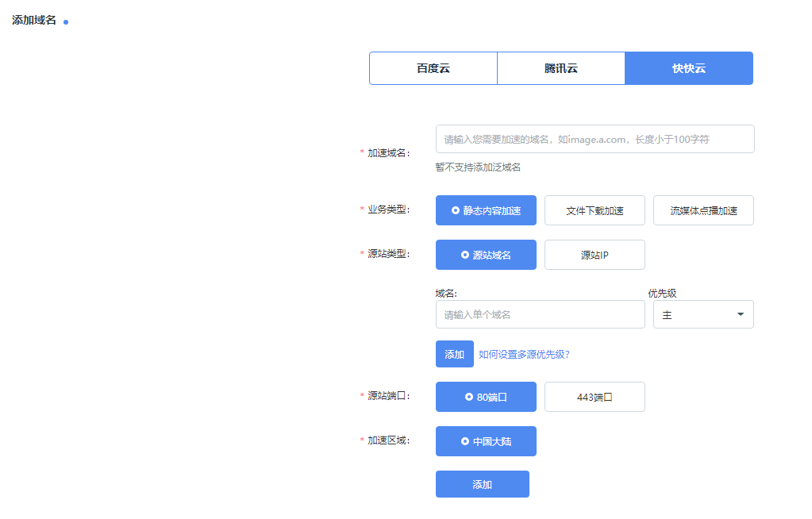812x519 pixels.
Task: Select 静态内容加速 business type
Action: (x=486, y=210)
